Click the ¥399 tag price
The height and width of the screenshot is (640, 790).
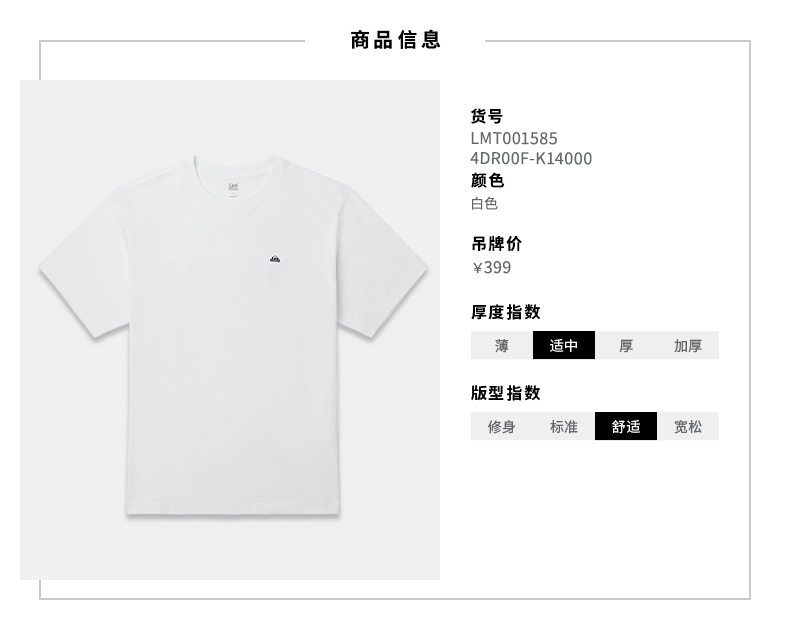[492, 268]
